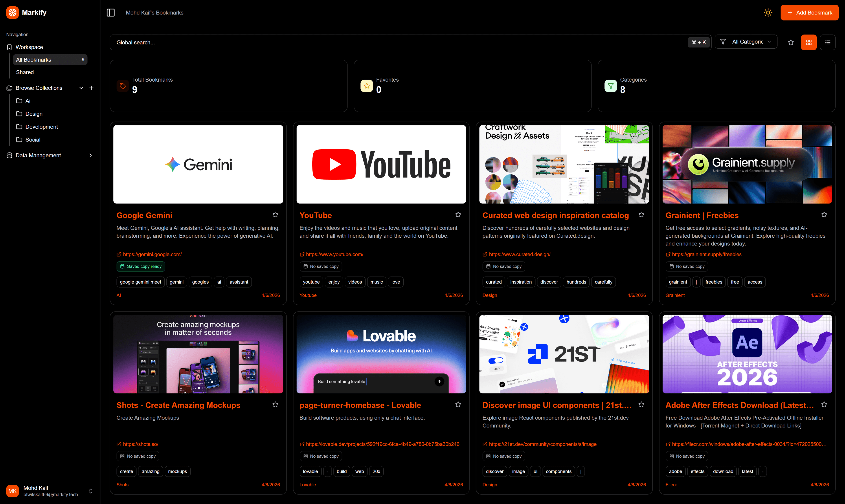Click the Markify logo icon
Viewport: 845px width, 504px height.
(12, 12)
